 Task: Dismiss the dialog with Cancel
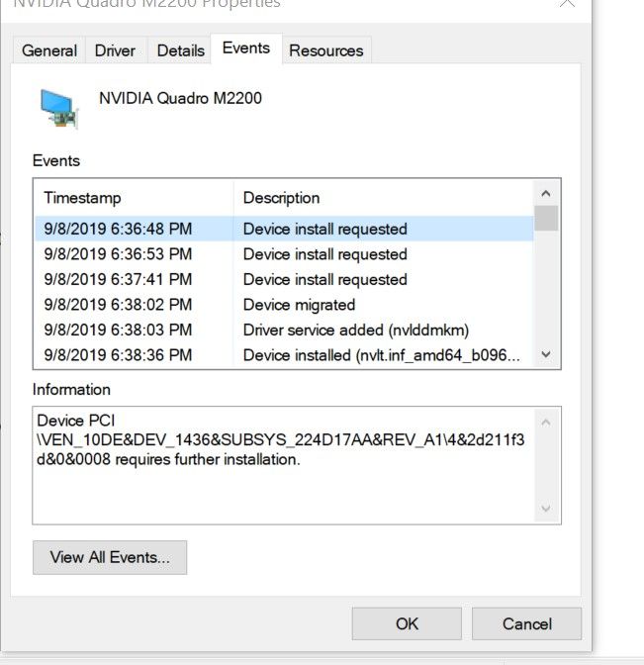tap(527, 623)
